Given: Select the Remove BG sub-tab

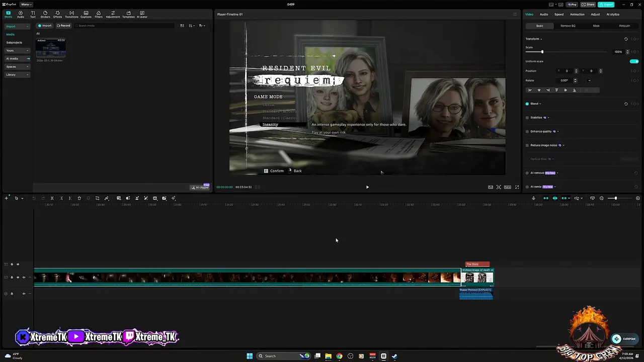Looking at the screenshot, I should tap(568, 26).
